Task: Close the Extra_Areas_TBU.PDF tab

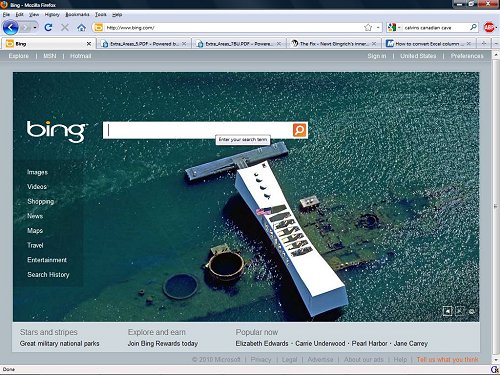Action: click(279, 44)
